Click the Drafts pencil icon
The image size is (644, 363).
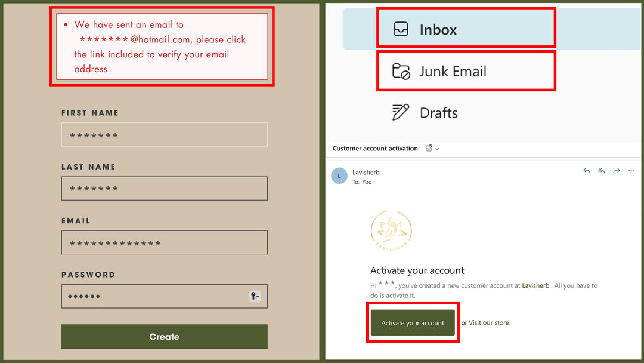click(401, 112)
